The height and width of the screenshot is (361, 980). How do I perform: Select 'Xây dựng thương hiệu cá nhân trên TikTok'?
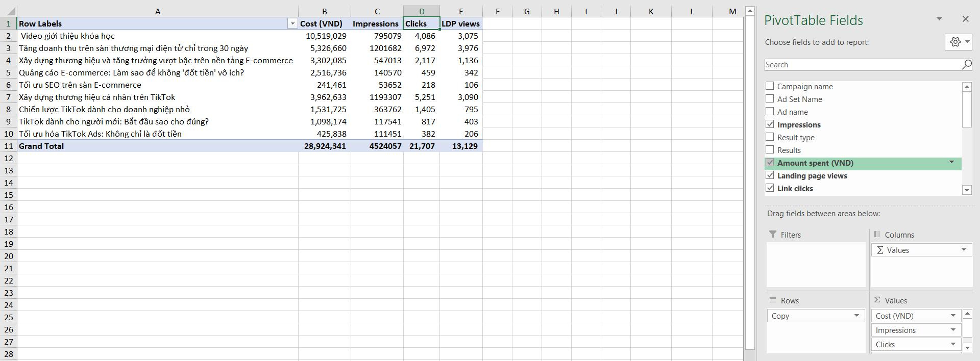pos(158,97)
